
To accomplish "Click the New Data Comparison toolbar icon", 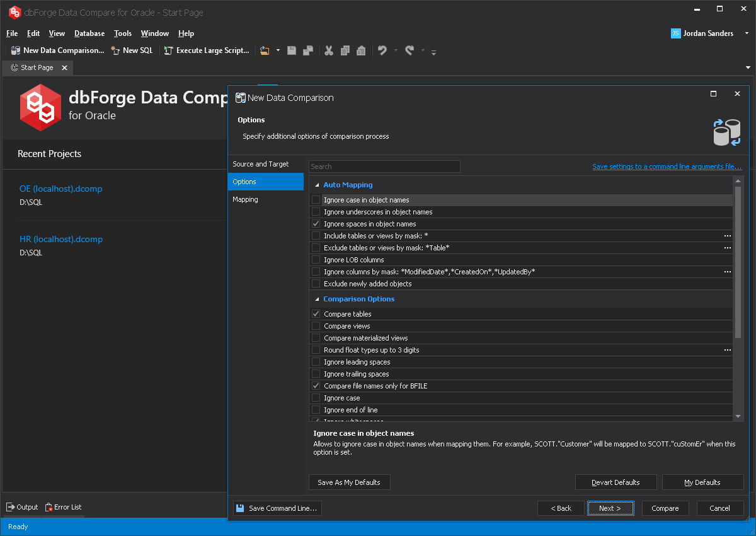I will pyautogui.click(x=16, y=50).
